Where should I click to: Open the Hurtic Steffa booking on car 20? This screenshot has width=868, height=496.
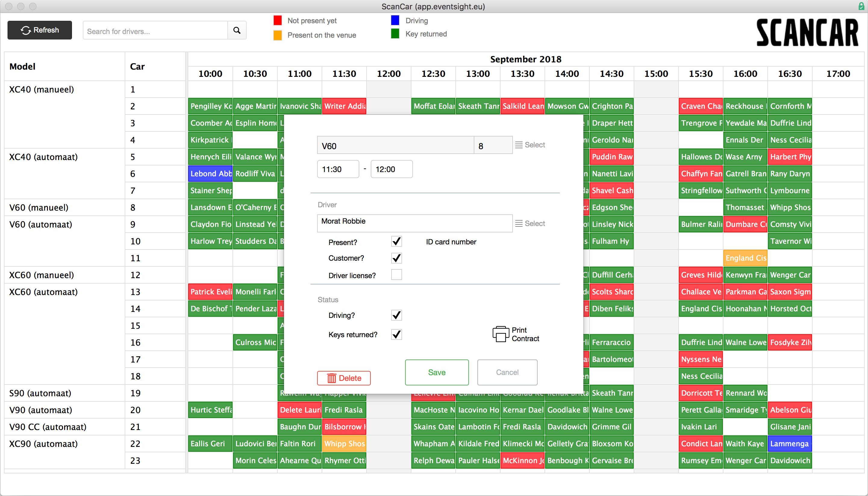click(210, 410)
